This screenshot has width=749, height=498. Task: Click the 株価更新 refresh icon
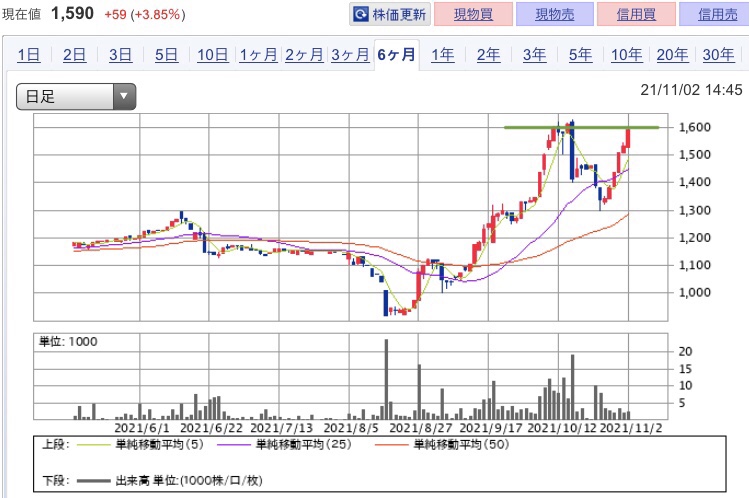[x=360, y=14]
